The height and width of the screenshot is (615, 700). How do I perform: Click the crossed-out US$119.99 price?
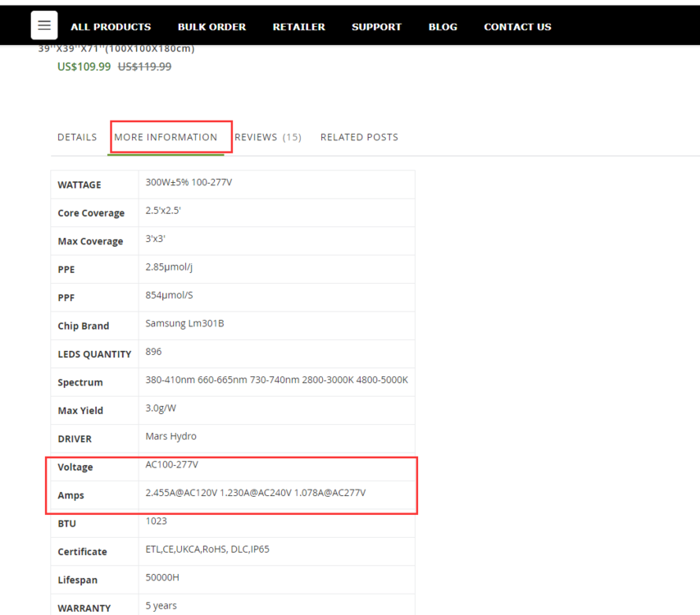coord(144,66)
